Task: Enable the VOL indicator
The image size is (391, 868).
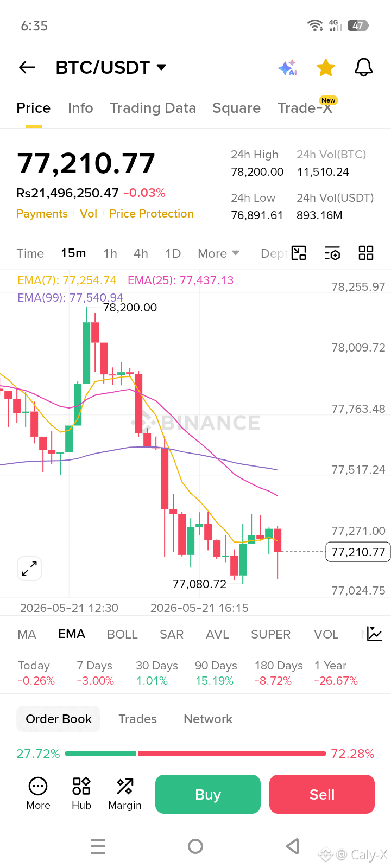Action: [x=326, y=634]
